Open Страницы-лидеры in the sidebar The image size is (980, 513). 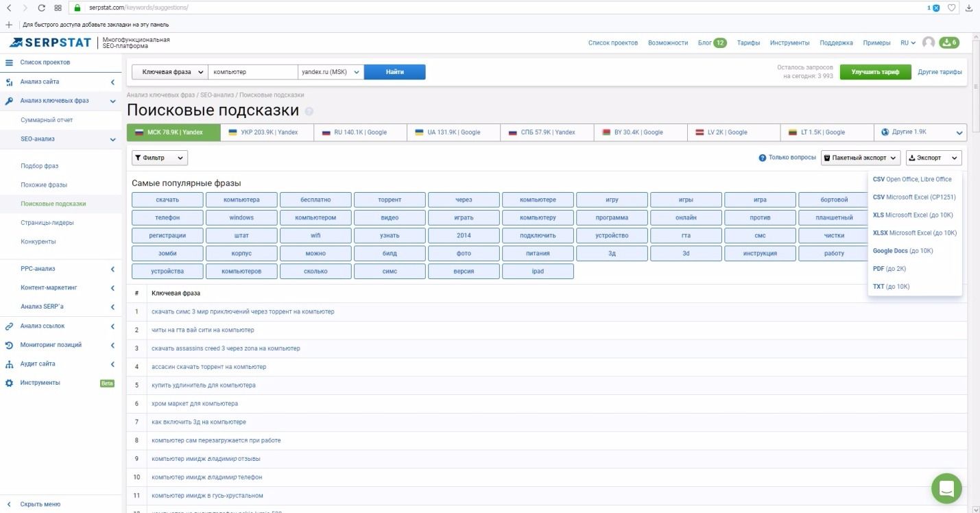click(47, 223)
